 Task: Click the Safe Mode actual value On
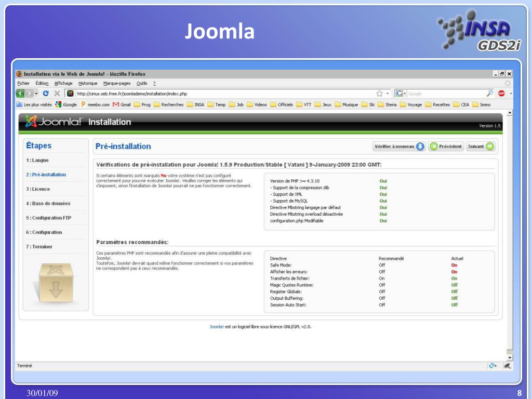point(454,265)
